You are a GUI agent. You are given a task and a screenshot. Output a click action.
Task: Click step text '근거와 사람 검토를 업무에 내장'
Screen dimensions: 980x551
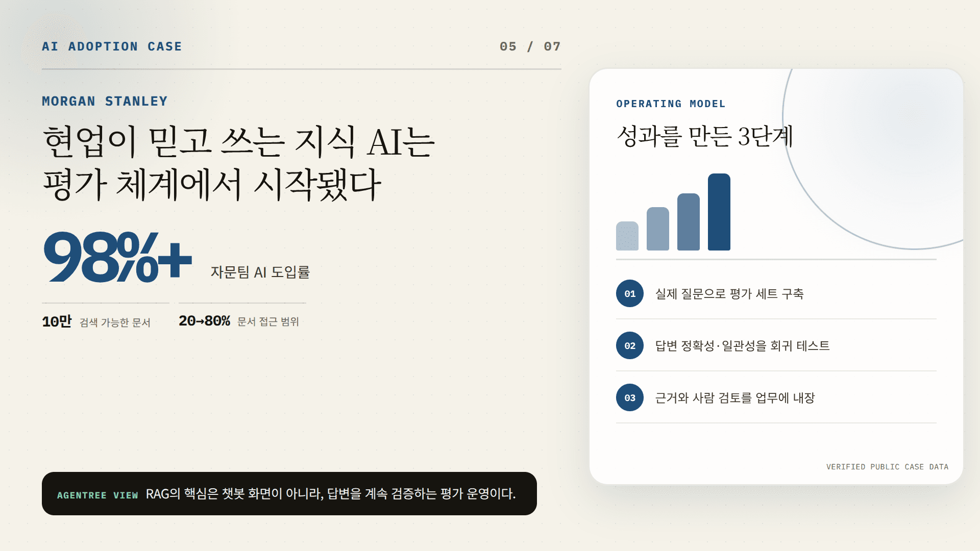tap(735, 398)
